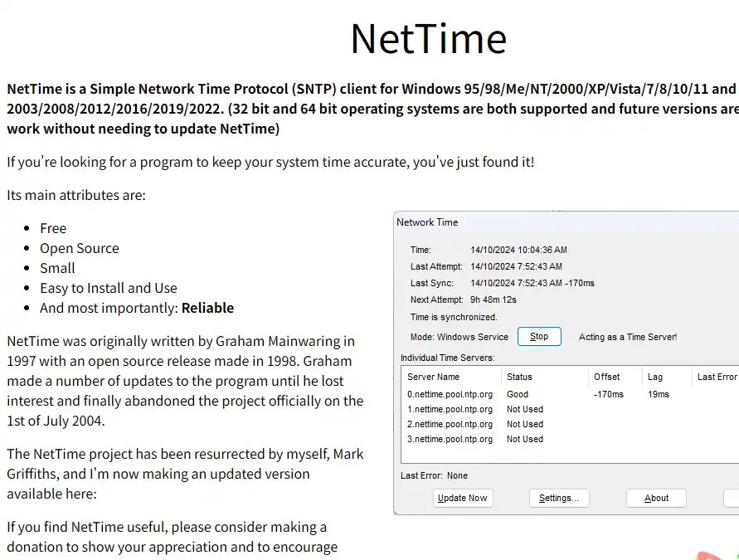Open the Settings... button
This screenshot has width=739, height=560.
[559, 499]
